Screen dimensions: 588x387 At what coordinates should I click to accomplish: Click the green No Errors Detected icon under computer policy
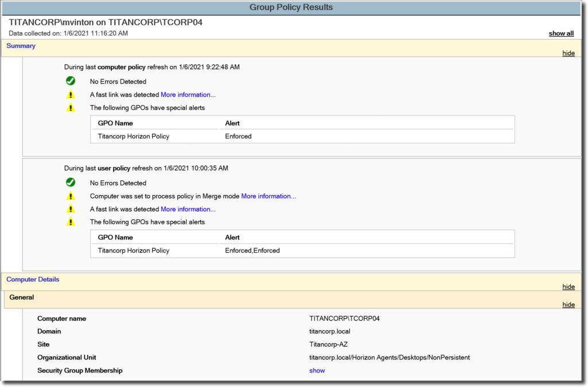click(70, 81)
